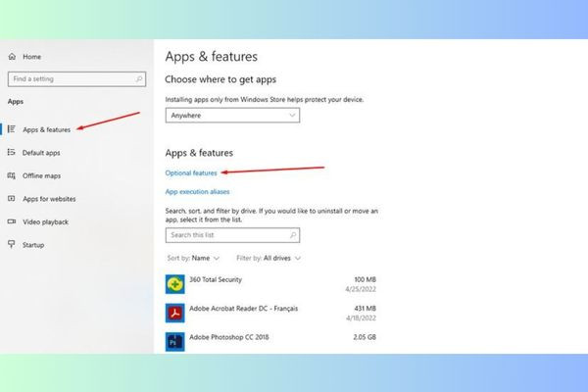This screenshot has height=392, width=588.
Task: Select Apps & features in the sidebar
Action: (x=46, y=129)
